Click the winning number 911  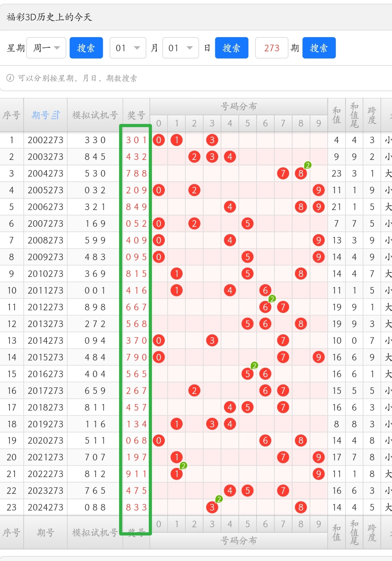136,474
